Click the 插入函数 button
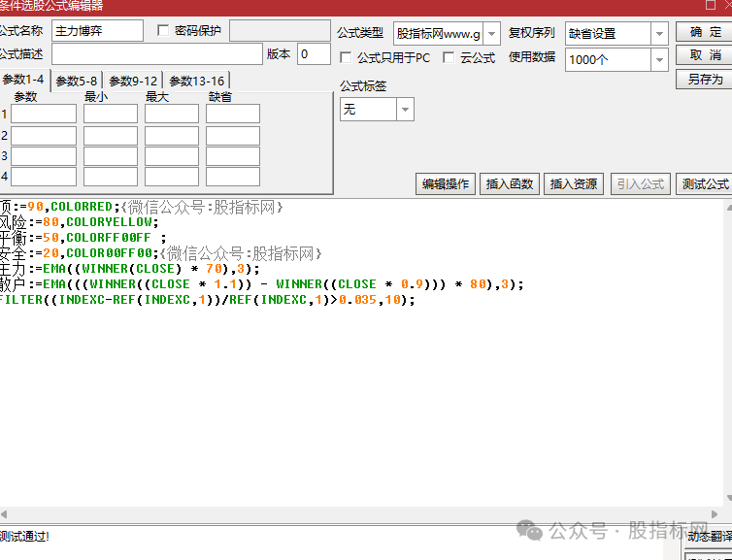Viewport: 732px width, 560px height. [x=510, y=183]
